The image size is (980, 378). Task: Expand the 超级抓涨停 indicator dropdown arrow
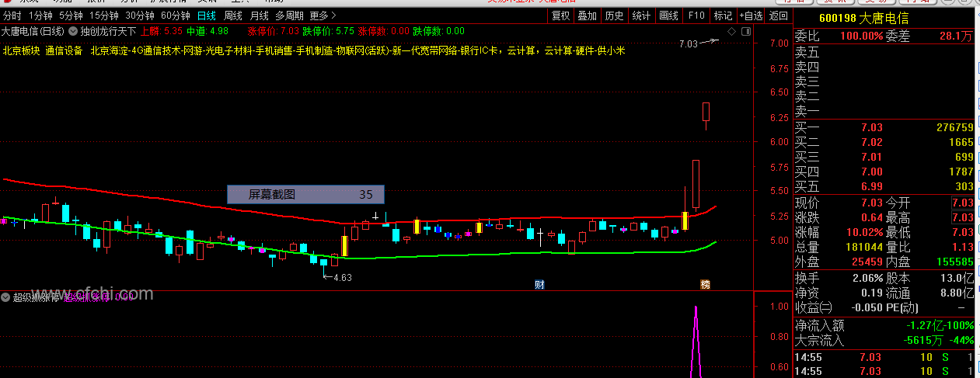[5, 297]
